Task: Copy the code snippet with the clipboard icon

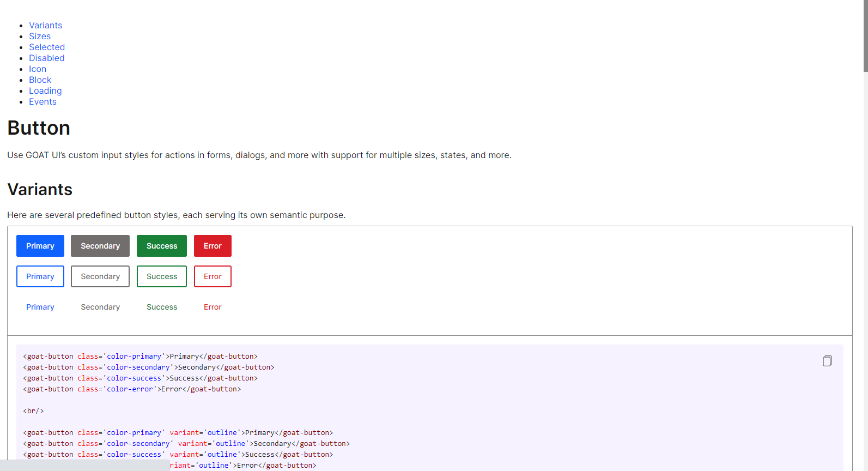Action: (x=827, y=361)
